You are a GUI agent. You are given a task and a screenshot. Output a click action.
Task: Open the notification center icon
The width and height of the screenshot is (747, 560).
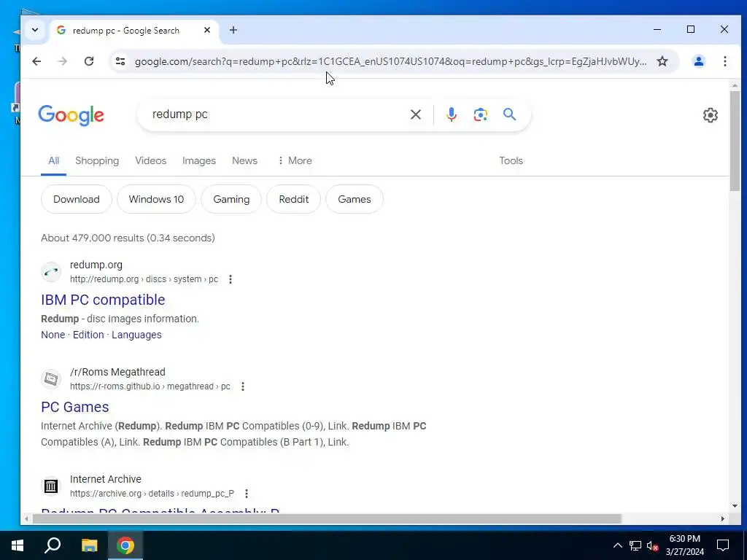723,545
